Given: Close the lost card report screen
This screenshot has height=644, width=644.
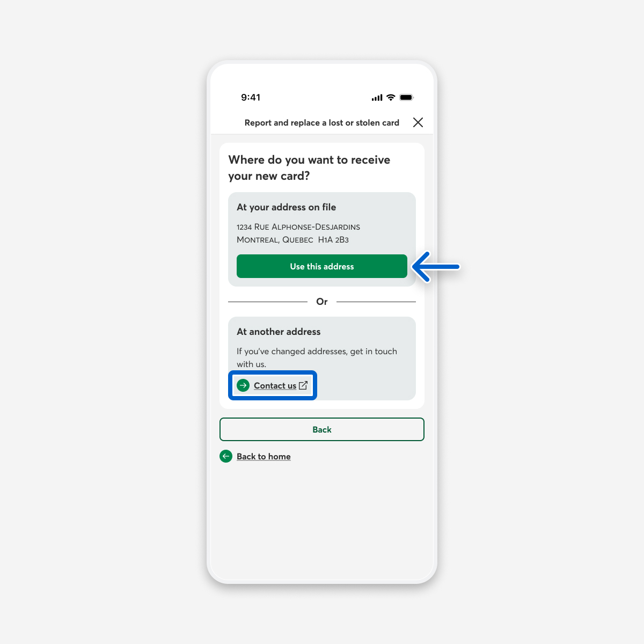Looking at the screenshot, I should click(x=418, y=122).
